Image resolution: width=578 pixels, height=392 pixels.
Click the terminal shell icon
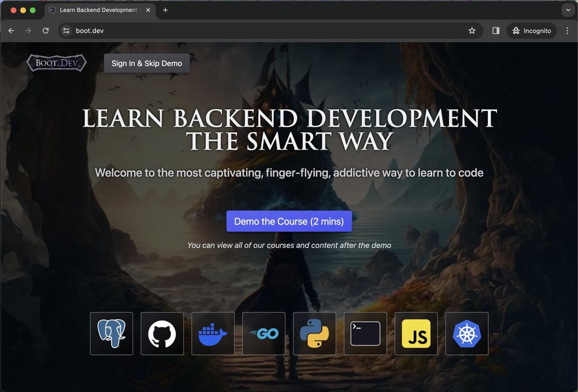point(366,333)
